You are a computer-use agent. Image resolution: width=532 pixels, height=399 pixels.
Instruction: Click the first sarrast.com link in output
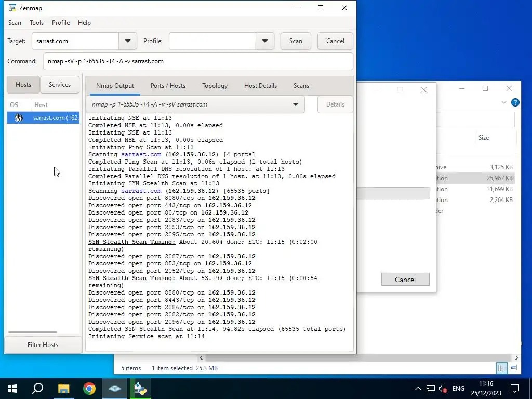(x=141, y=154)
